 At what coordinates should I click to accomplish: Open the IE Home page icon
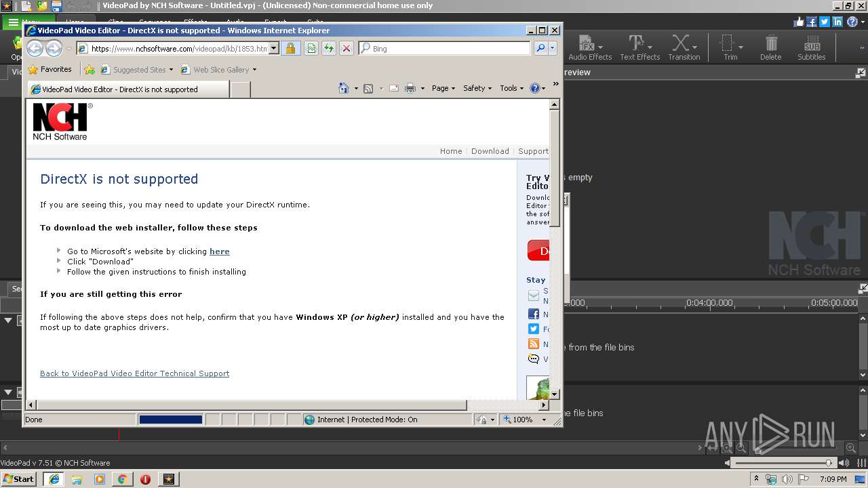(x=343, y=88)
